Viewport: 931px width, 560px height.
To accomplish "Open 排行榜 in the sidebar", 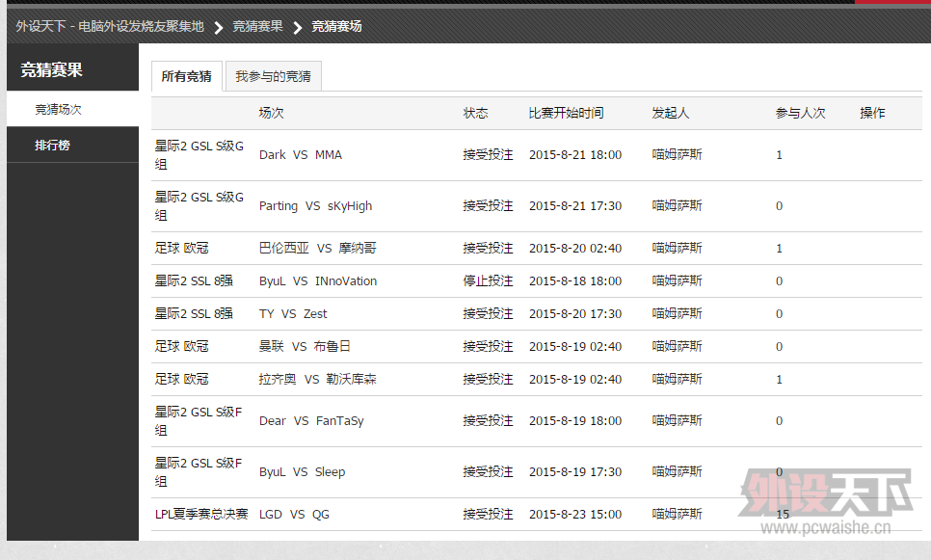I will pos(52,146).
